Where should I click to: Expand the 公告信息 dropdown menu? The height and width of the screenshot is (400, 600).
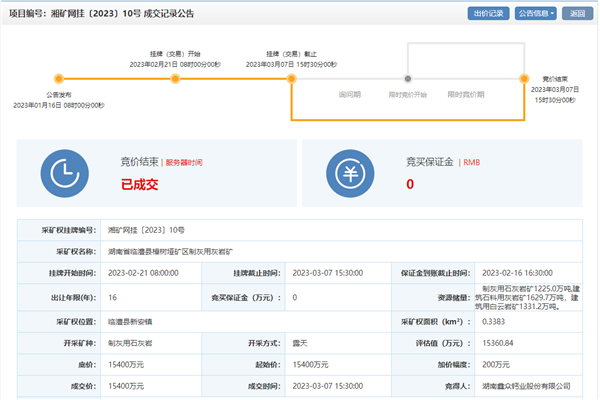(x=537, y=13)
